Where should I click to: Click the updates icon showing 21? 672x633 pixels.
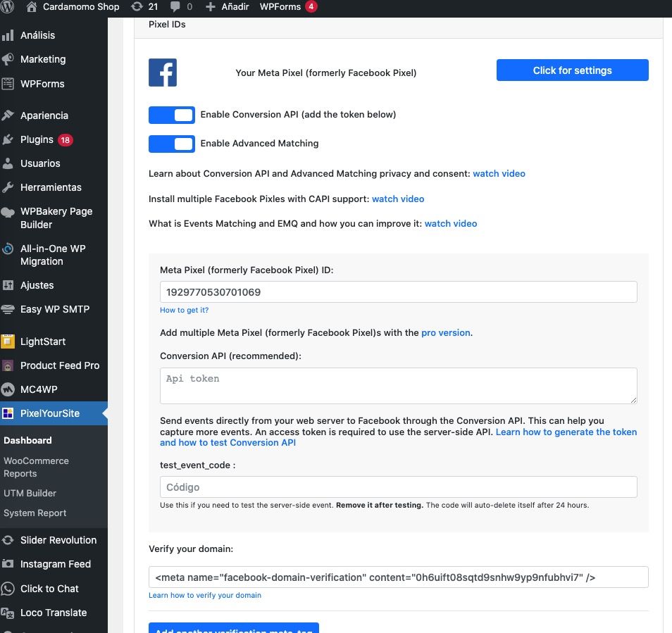tap(137, 6)
